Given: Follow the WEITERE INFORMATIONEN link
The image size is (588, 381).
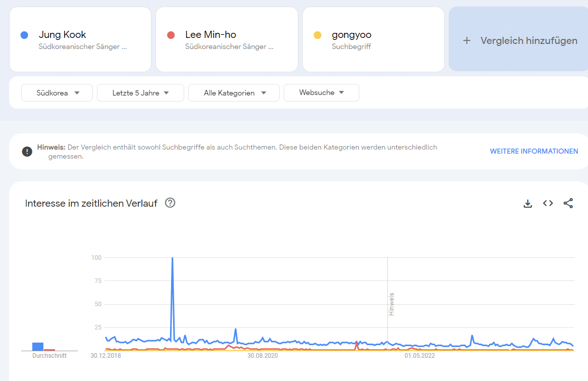Looking at the screenshot, I should [534, 151].
